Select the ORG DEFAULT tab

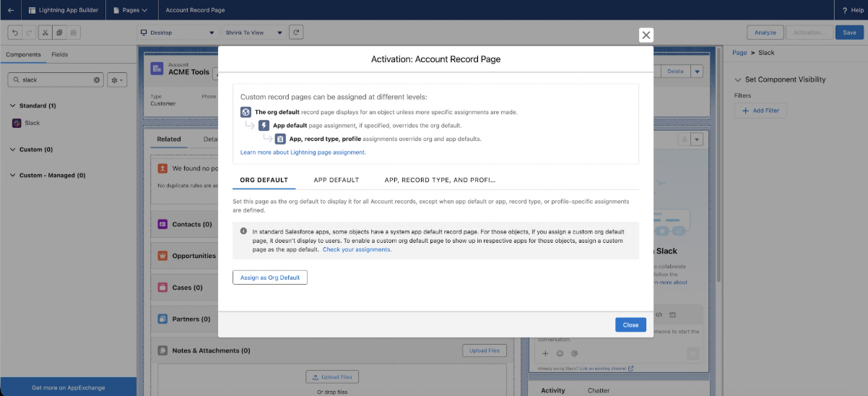coord(264,180)
